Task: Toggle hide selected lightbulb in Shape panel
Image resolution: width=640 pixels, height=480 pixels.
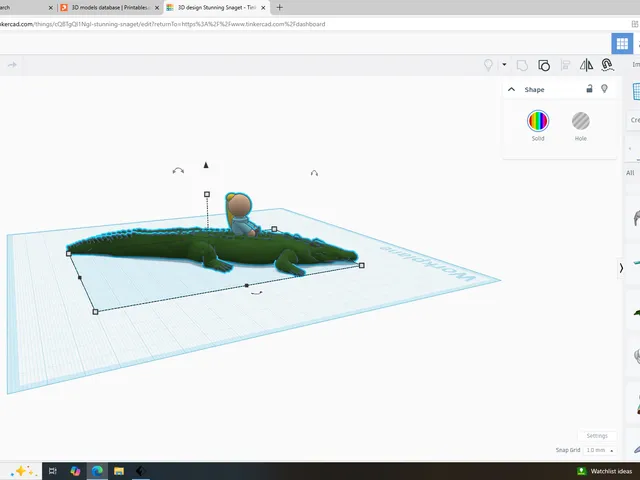Action: (604, 88)
